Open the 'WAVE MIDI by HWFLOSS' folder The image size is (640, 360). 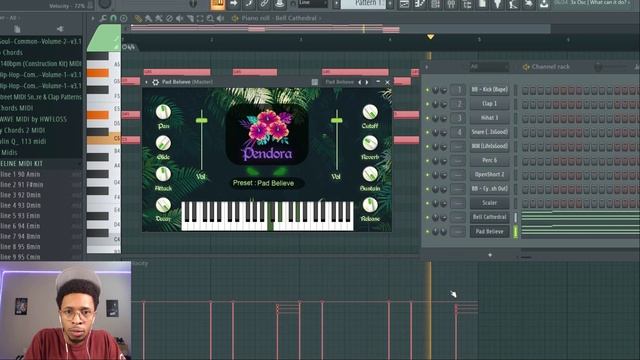pyautogui.click(x=41, y=119)
